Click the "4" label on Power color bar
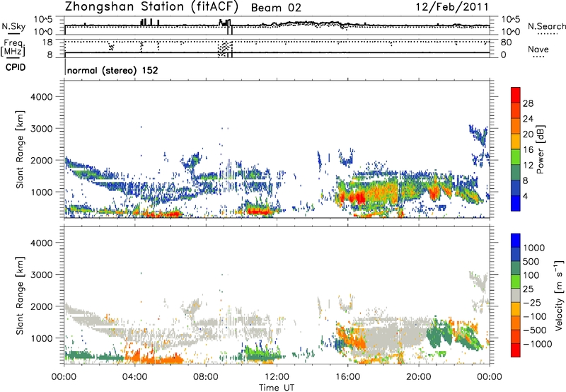 [x=526, y=196]
